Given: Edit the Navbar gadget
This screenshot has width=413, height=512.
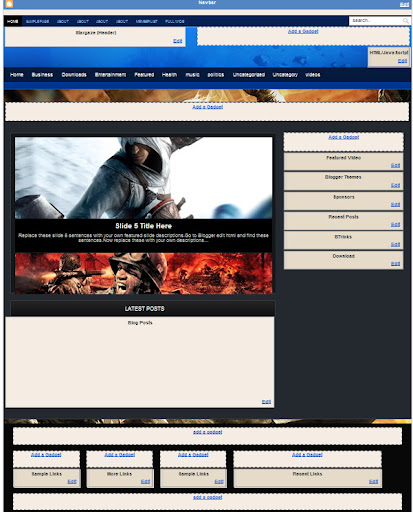Looking at the screenshot, I should click(404, 4).
